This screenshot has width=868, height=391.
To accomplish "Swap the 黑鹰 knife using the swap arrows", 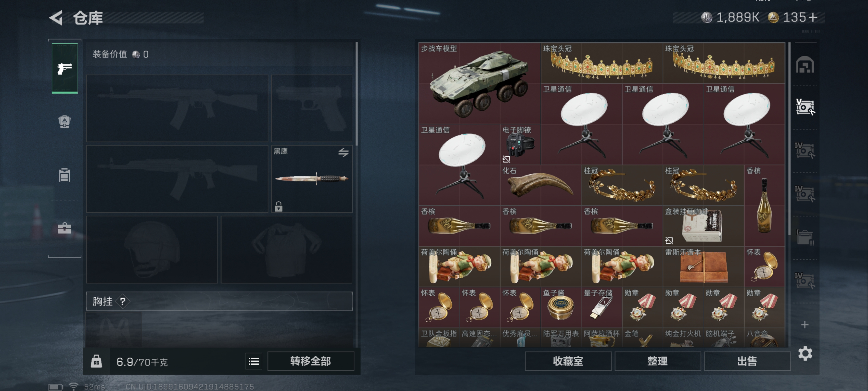I will [x=343, y=152].
